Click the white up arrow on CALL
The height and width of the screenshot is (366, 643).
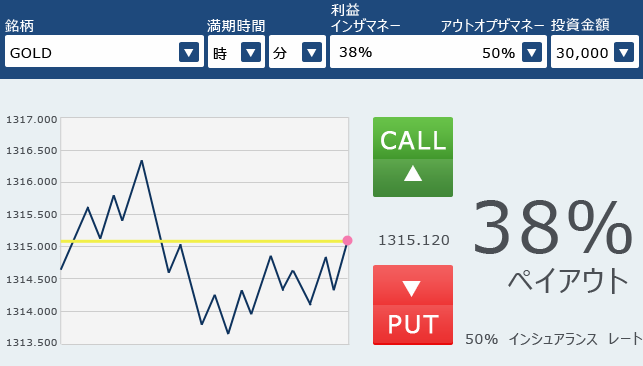[x=413, y=174]
